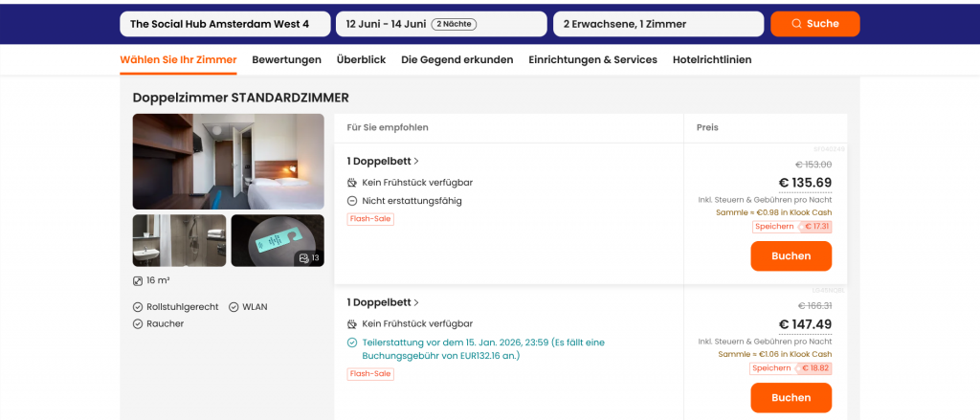Book the €147.49 room offer
The width and height of the screenshot is (980, 420).
791,397
